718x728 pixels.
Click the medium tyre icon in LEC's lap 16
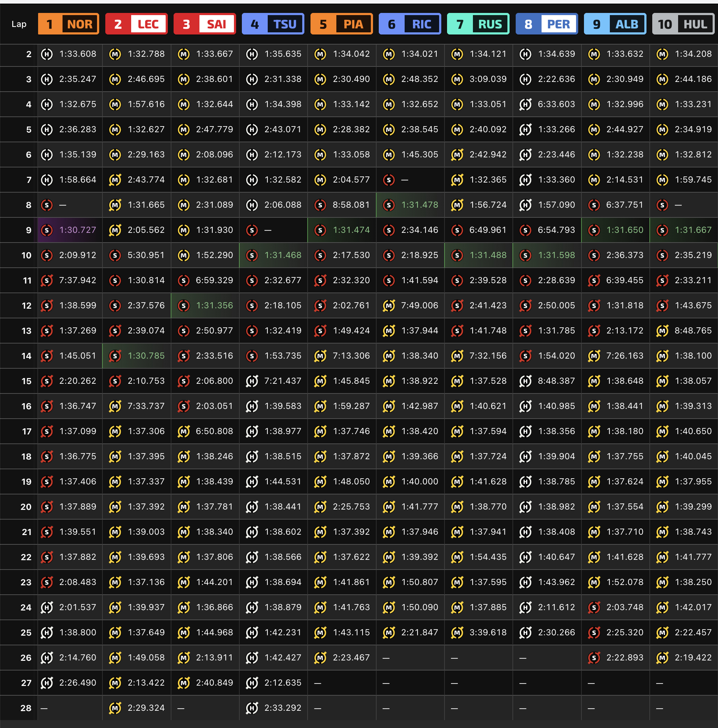pos(115,406)
